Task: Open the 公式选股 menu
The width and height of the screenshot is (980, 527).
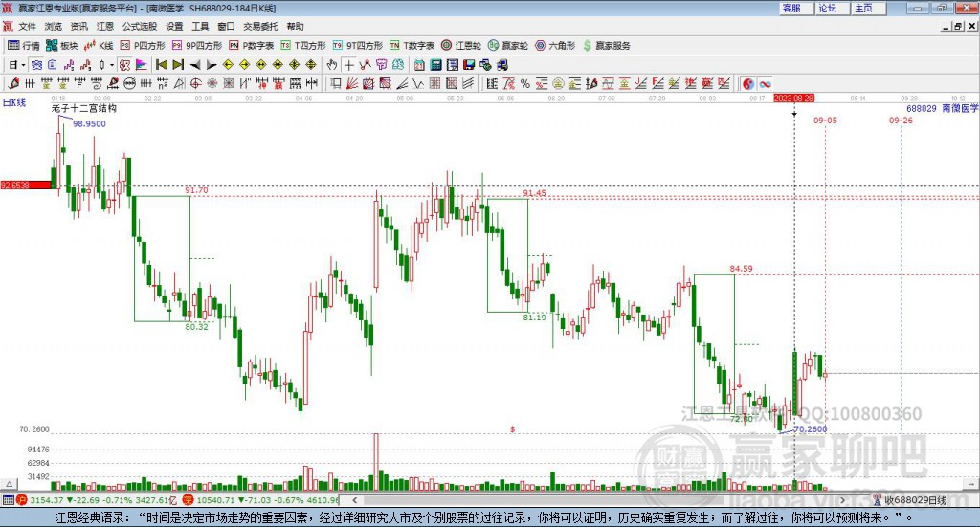Action: 140,26
